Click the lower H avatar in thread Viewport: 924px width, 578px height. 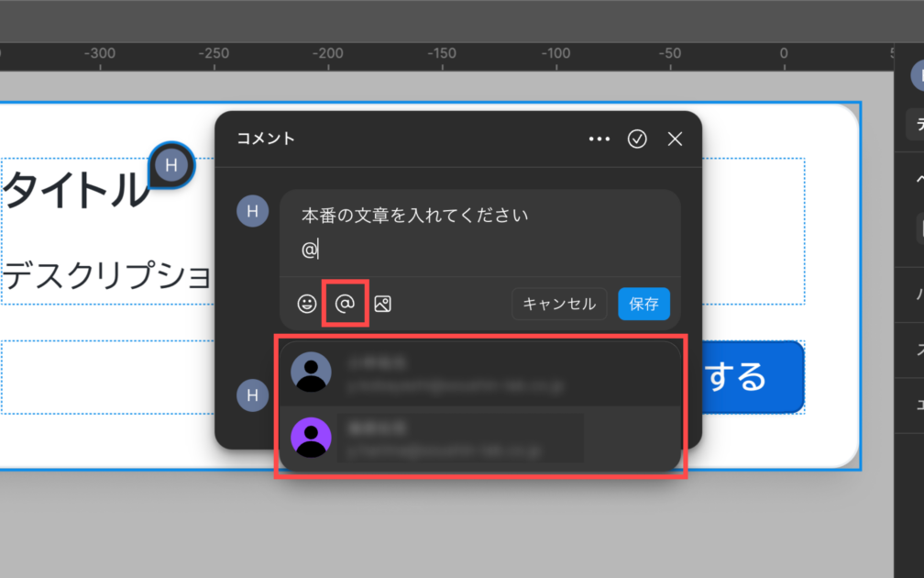tap(252, 395)
